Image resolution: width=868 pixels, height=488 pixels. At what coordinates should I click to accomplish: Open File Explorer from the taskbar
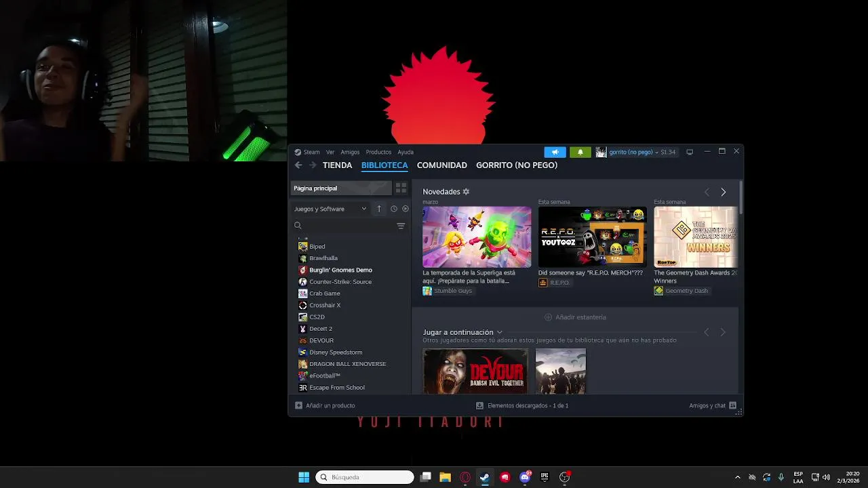point(445,477)
